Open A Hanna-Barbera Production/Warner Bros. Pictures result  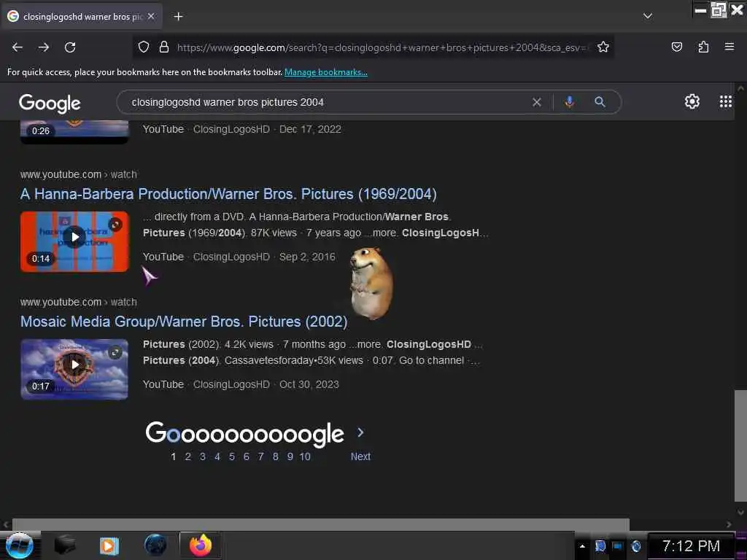[228, 194]
